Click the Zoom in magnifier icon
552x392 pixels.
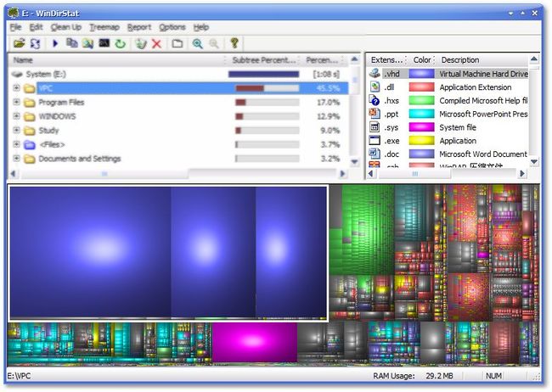pyautogui.click(x=198, y=43)
